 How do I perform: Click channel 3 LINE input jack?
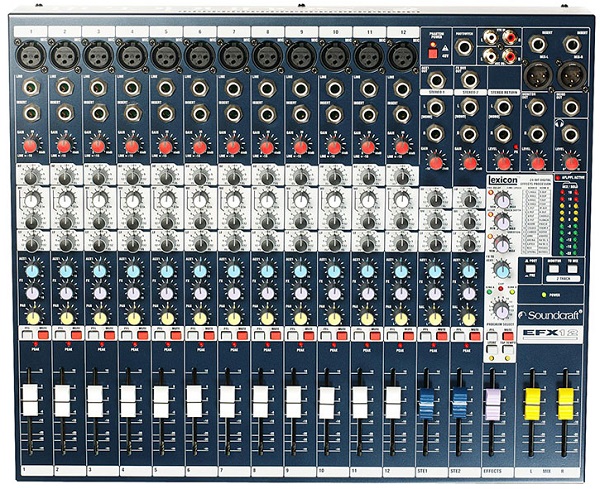[x=99, y=88]
